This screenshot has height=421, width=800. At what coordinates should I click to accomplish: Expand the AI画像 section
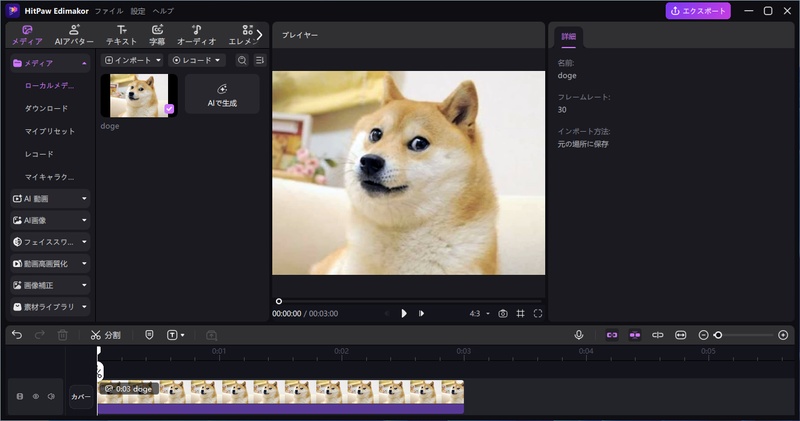pyautogui.click(x=50, y=220)
